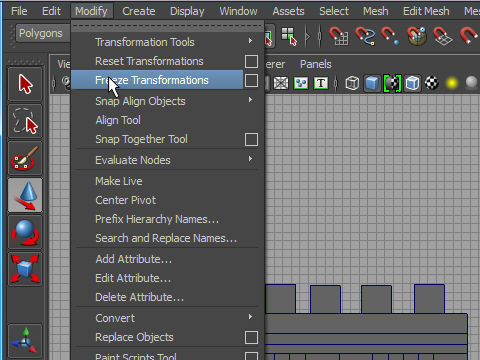
Task: Expand Transformation Tools submenu arrow
Action: 250,41
